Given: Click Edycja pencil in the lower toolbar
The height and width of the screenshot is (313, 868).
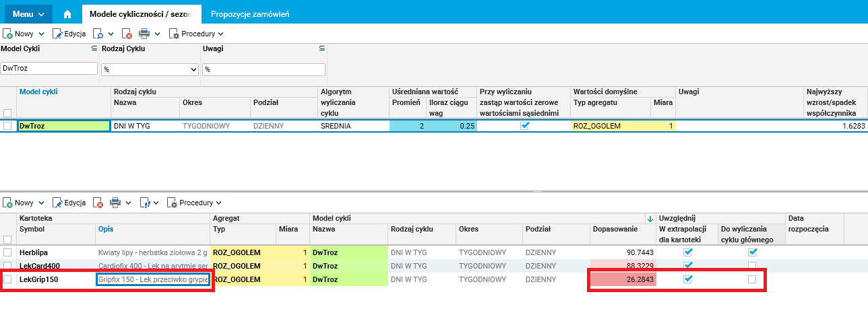Looking at the screenshot, I should pyautogui.click(x=57, y=203).
